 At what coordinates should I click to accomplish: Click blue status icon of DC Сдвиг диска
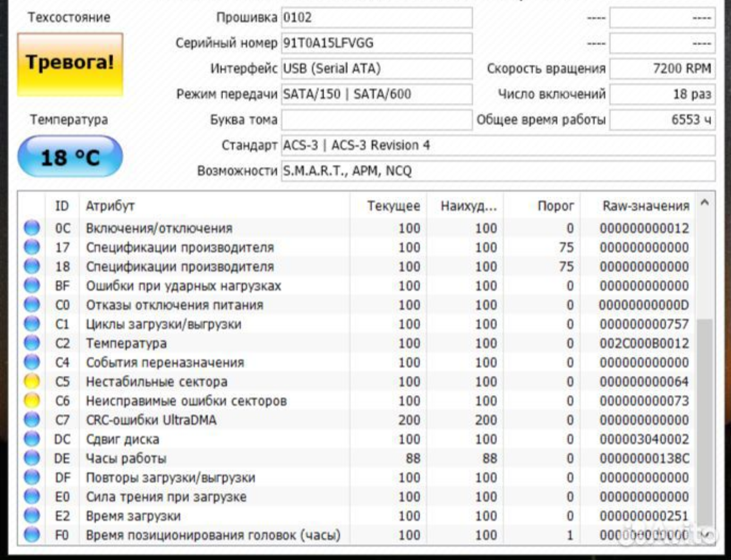pos(32,439)
